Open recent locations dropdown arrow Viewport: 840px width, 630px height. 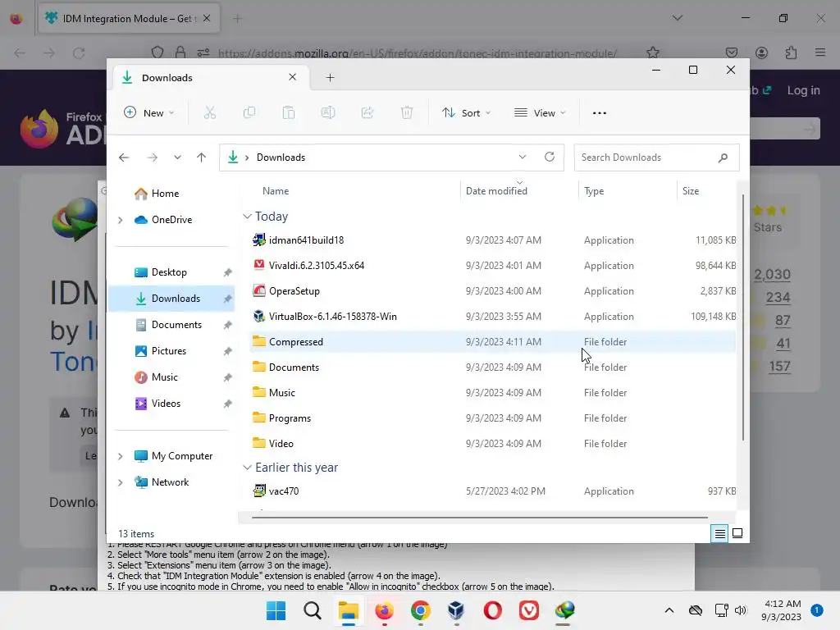click(177, 157)
